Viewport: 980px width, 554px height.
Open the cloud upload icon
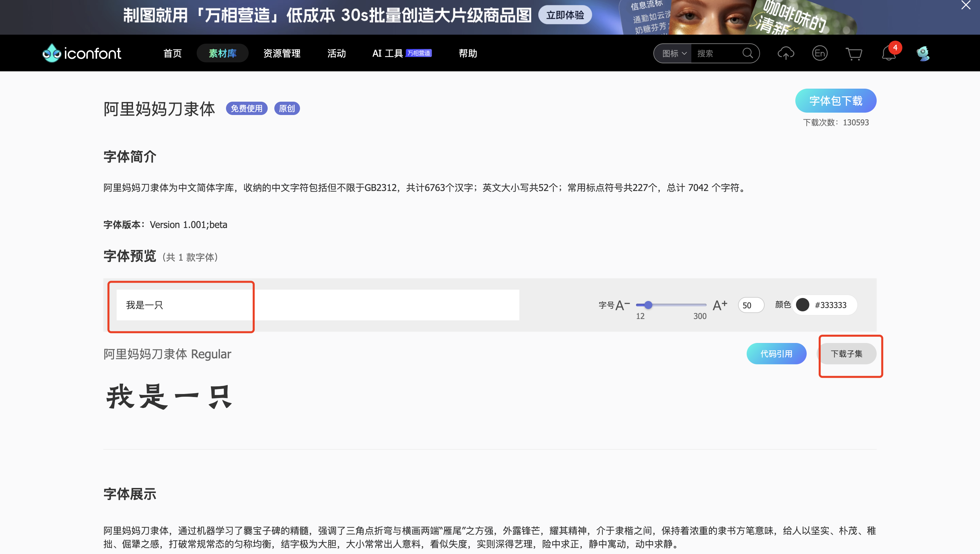pos(786,53)
